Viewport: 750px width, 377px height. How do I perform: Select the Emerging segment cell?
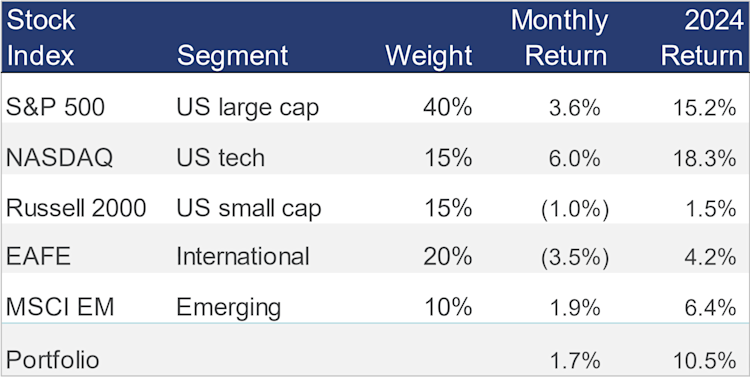229,308
